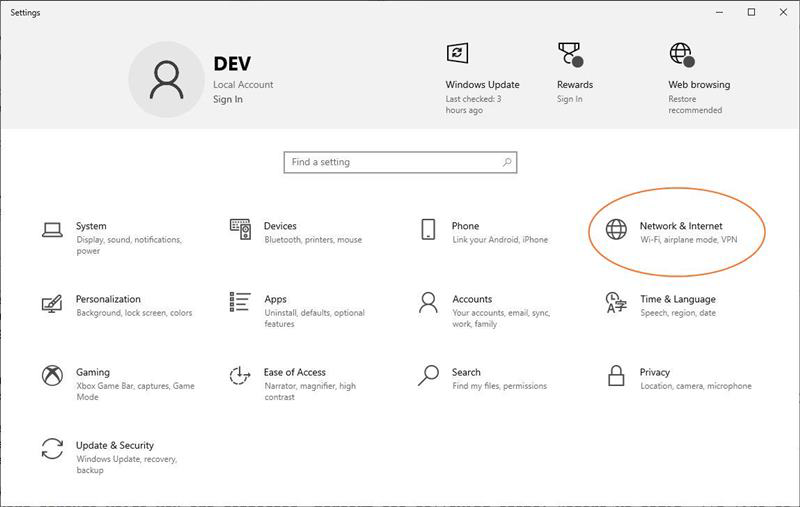This screenshot has height=507, width=800.
Task: Click 'Xbox Game Bar, captures, Game Mode' text
Action: pos(135,391)
